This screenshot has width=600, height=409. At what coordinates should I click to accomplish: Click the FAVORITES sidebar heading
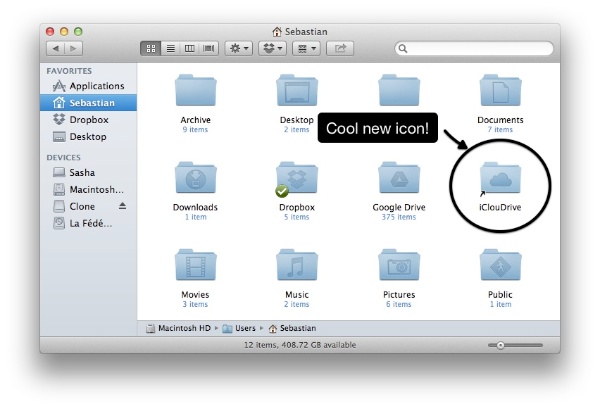coord(69,71)
